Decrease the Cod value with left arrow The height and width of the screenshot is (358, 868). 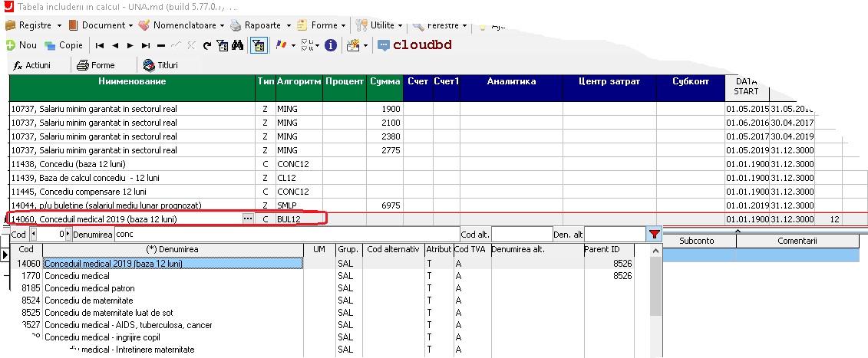pos(33,235)
